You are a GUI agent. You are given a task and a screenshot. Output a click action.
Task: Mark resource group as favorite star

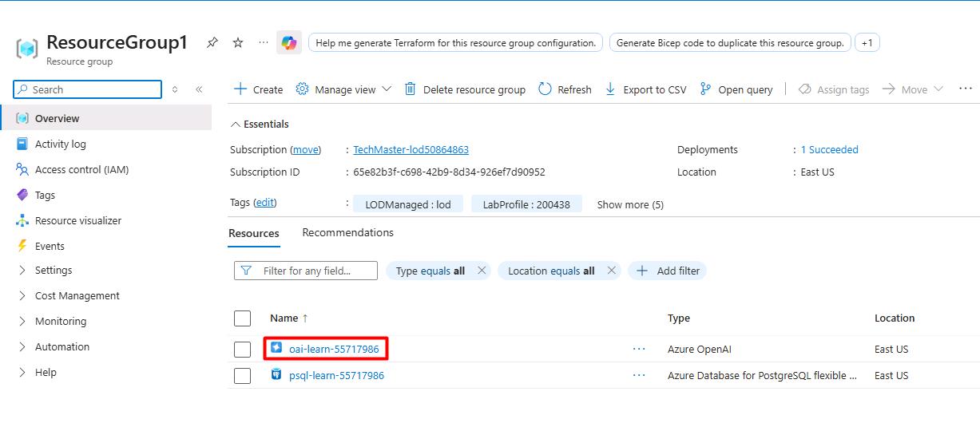tap(238, 43)
